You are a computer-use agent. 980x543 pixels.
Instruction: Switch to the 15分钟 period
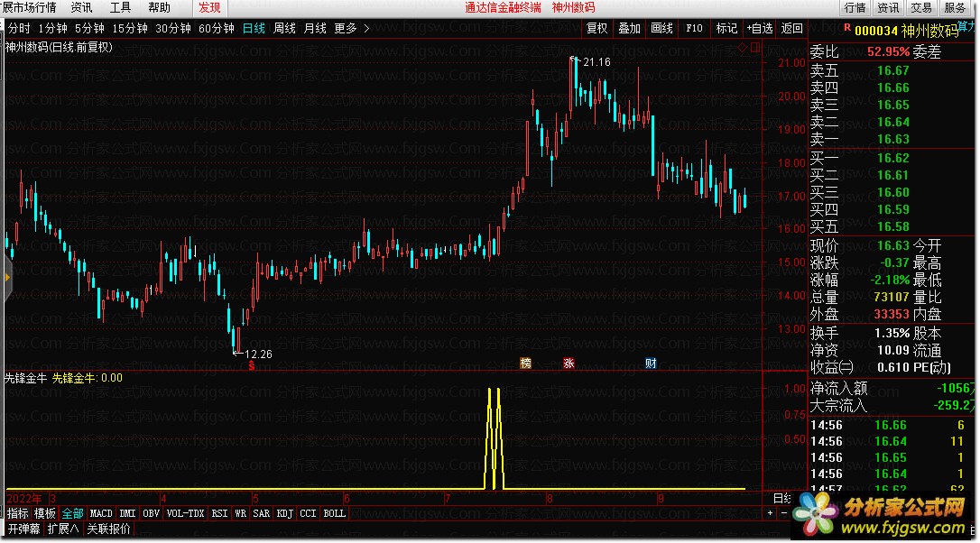[130, 28]
